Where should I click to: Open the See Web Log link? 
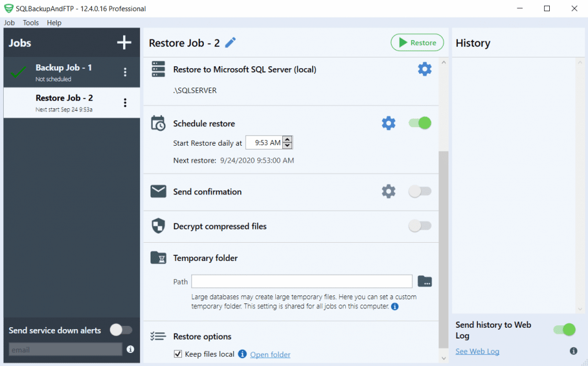[x=477, y=351]
